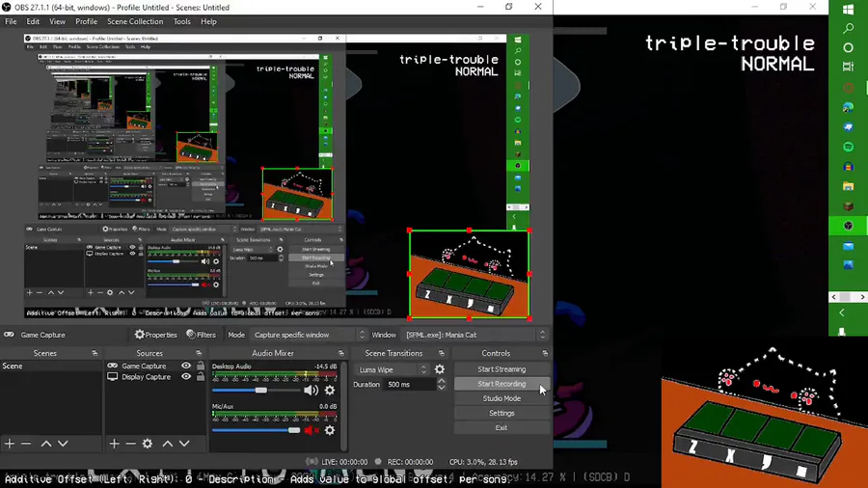The height and width of the screenshot is (488, 868).
Task: Decrease transition Duration with down arrow
Action: (441, 388)
